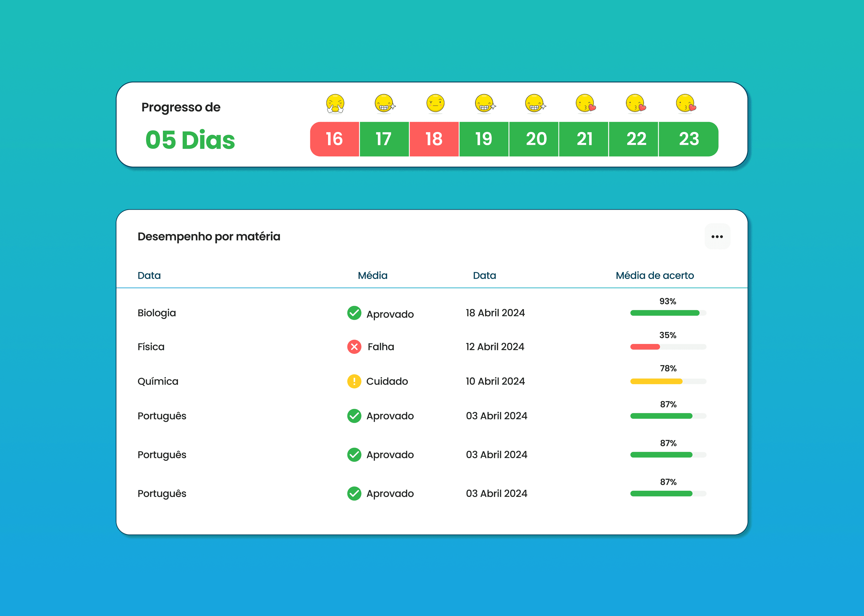The width and height of the screenshot is (864, 616).
Task: Click the kissing emoji above day 21
Action: coord(585,104)
